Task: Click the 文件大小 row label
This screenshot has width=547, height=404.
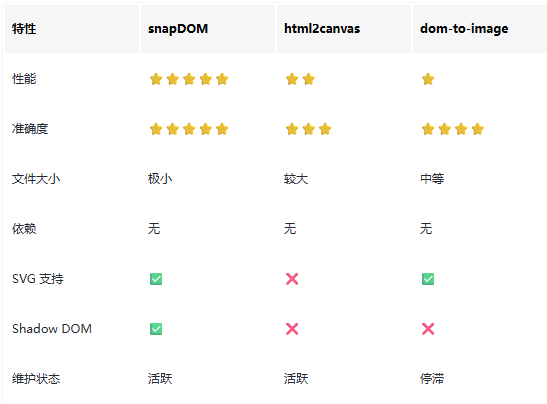Action: (x=36, y=179)
